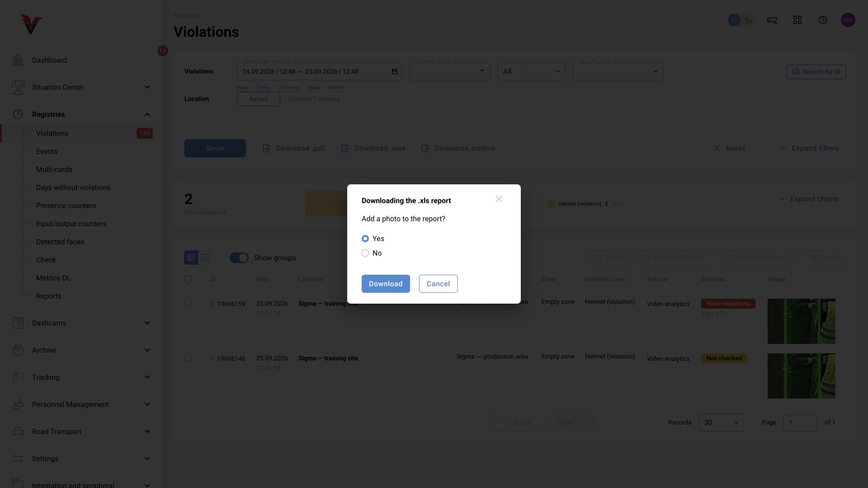Open the Severity dropdown
The image size is (868, 488).
(x=532, y=71)
